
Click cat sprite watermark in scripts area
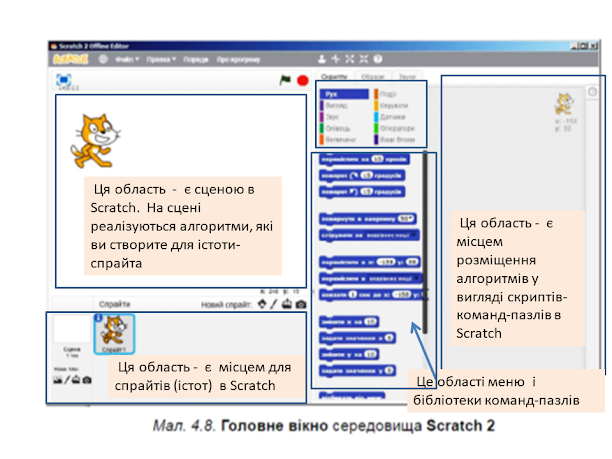point(564,104)
